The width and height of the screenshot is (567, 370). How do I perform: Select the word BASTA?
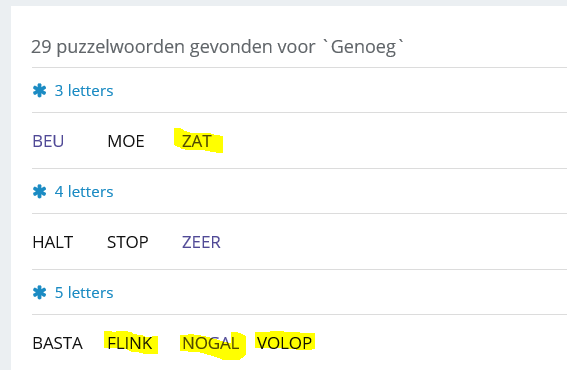click(x=57, y=343)
